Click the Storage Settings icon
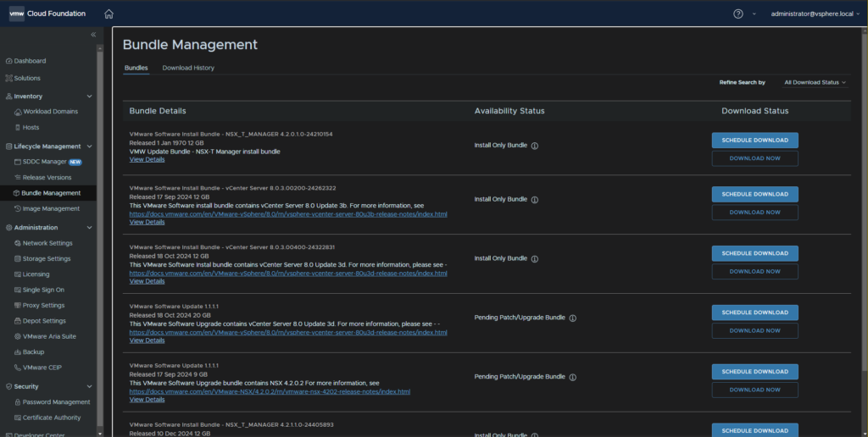 click(x=19, y=258)
